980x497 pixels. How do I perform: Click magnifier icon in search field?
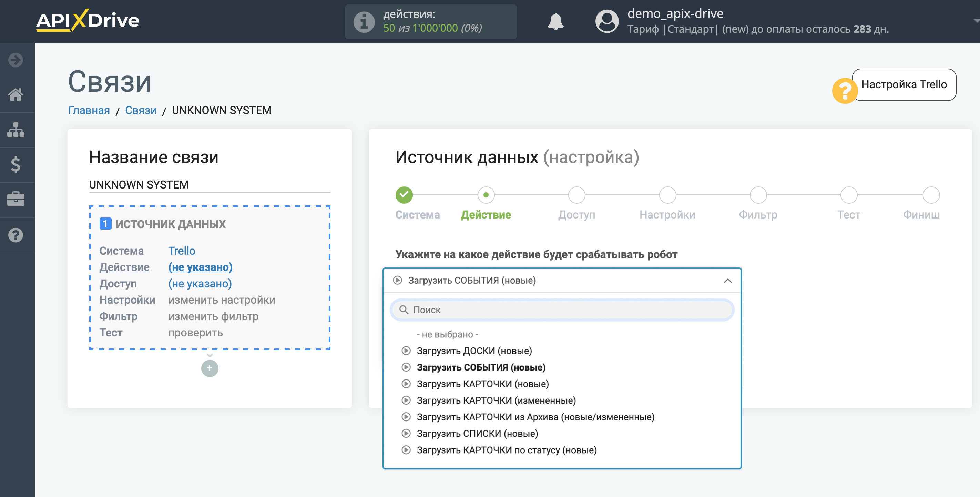pos(404,310)
